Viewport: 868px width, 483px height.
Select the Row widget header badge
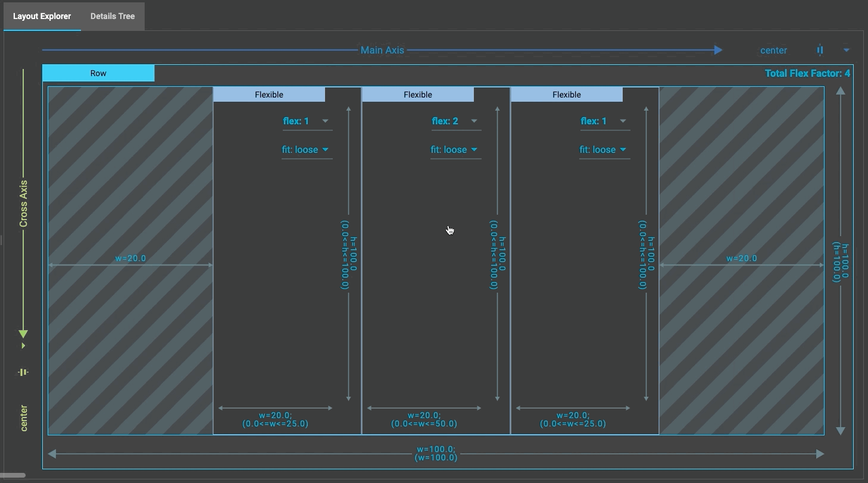(98, 73)
